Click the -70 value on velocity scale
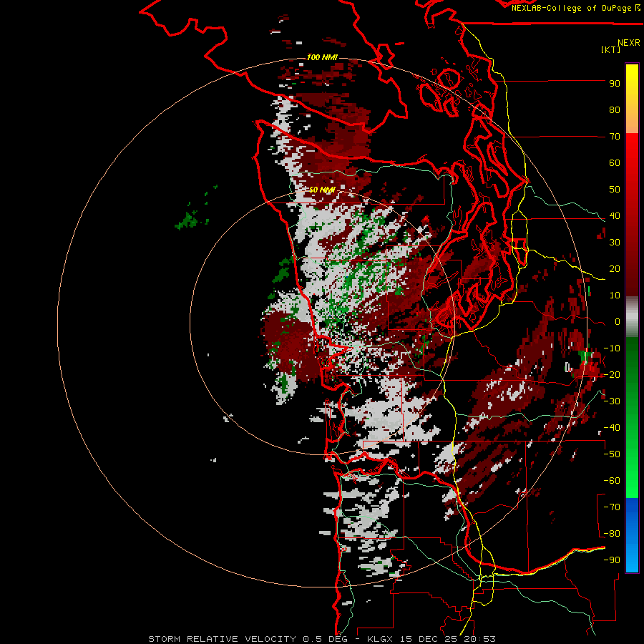Image resolution: width=644 pixels, height=644 pixels. pyautogui.click(x=612, y=507)
